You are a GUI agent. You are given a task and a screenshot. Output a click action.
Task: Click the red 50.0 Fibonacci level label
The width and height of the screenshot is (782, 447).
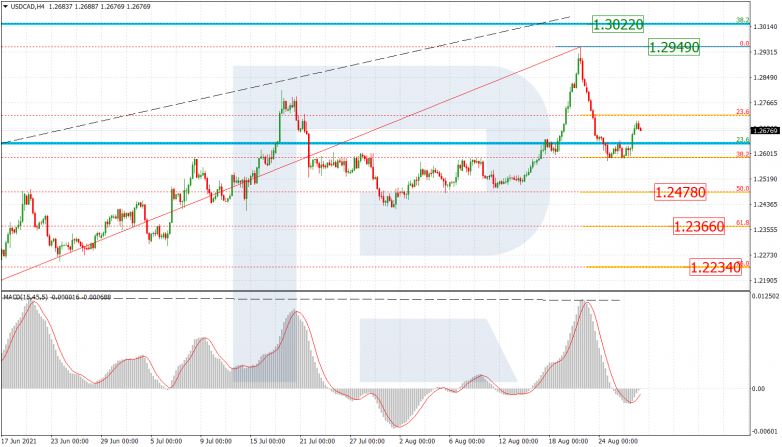[x=743, y=189]
